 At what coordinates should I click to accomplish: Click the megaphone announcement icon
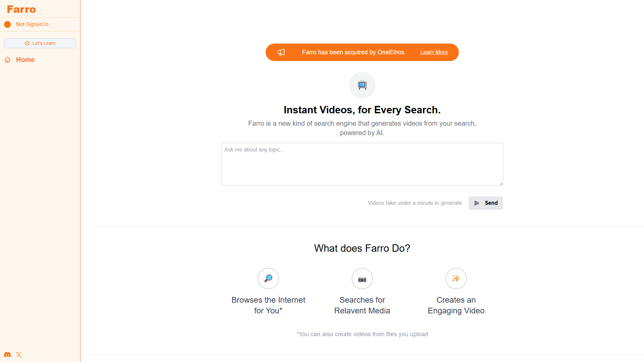pos(281,52)
